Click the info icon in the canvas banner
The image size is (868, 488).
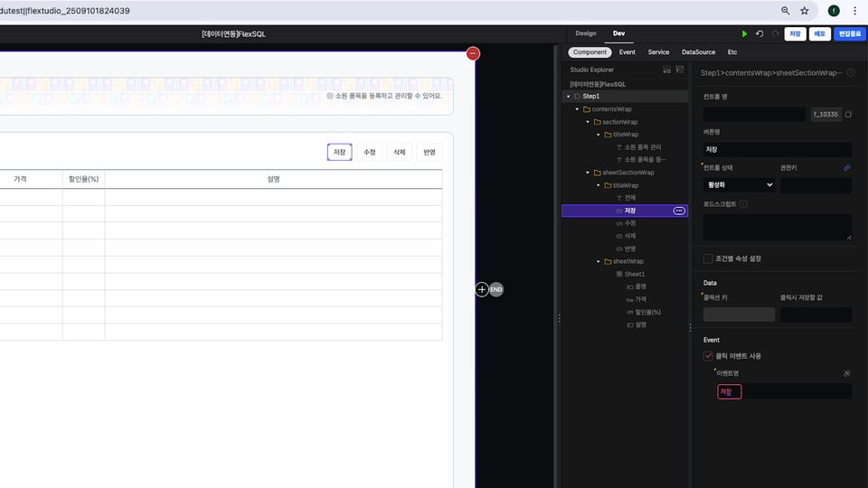[x=330, y=96]
